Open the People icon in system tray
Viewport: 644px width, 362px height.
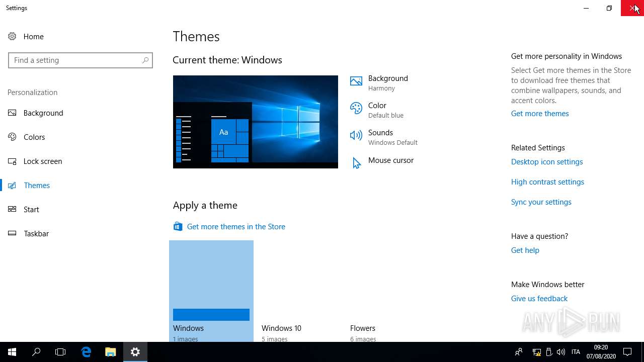[x=519, y=352]
